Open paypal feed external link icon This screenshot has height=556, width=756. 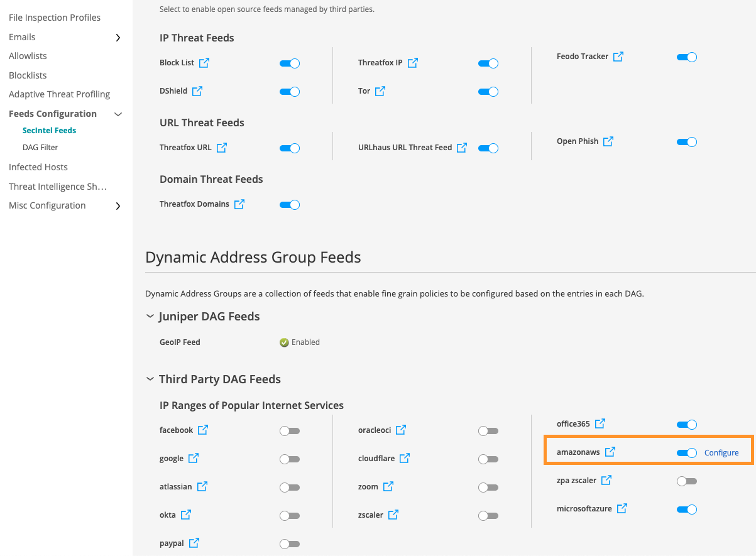[x=194, y=543]
